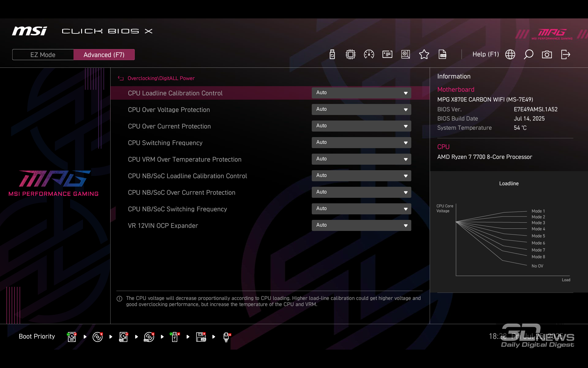Switch to EZ Mode tab
Image resolution: width=588 pixels, height=368 pixels.
pos(43,55)
